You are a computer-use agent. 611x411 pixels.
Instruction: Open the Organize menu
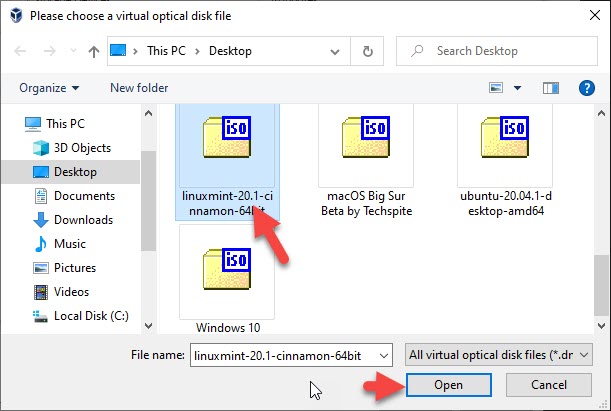[x=47, y=88]
